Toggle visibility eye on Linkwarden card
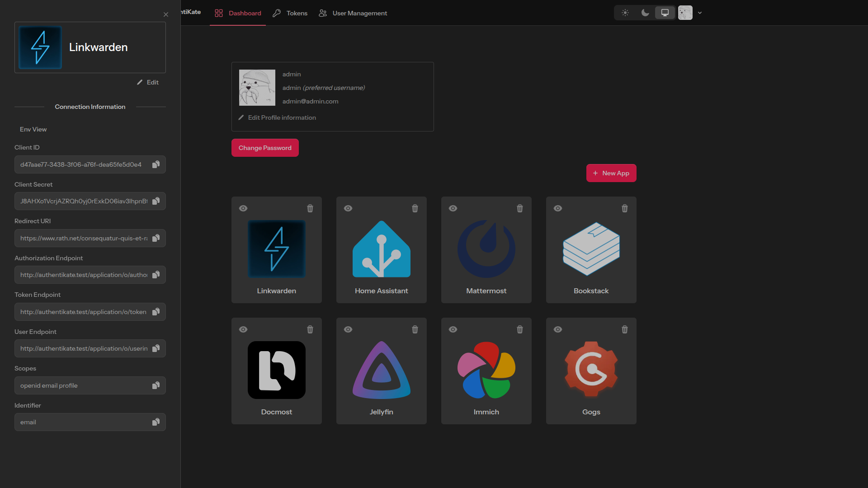Viewport: 868px width, 488px height. (x=243, y=208)
